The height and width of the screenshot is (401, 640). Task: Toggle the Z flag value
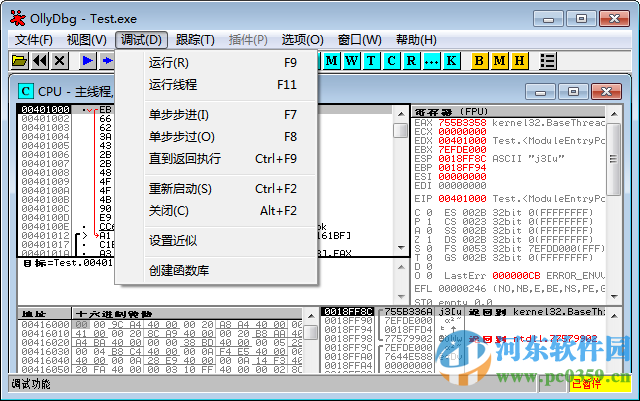tap(429, 239)
